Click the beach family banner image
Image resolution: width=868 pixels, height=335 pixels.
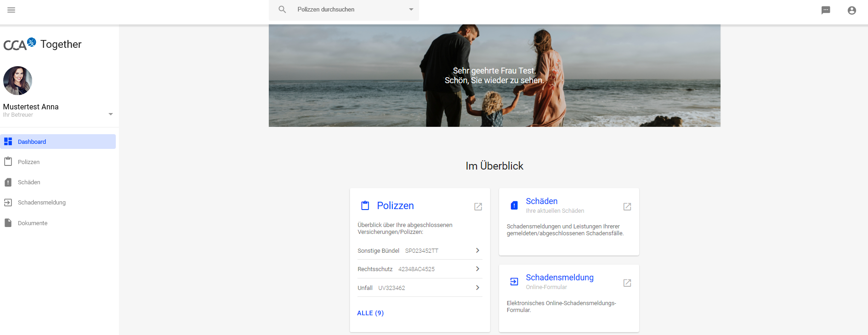click(x=494, y=76)
